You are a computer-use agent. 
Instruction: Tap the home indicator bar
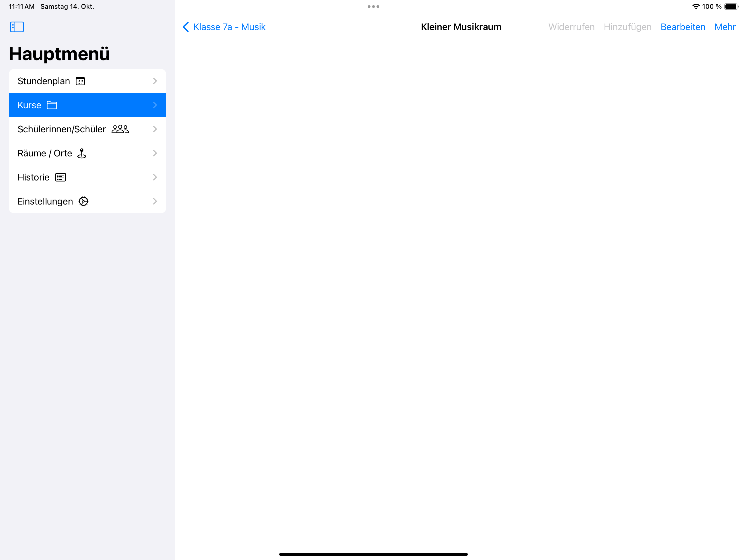click(373, 554)
